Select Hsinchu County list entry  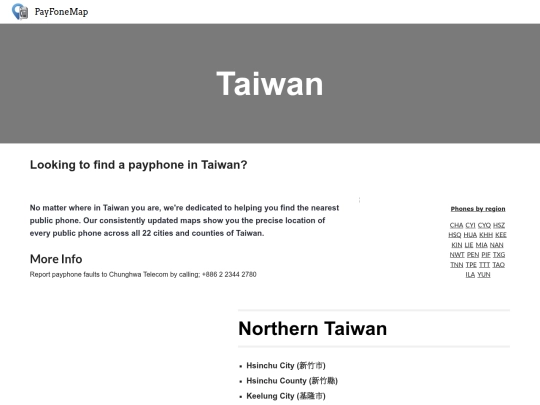pyautogui.click(x=292, y=381)
